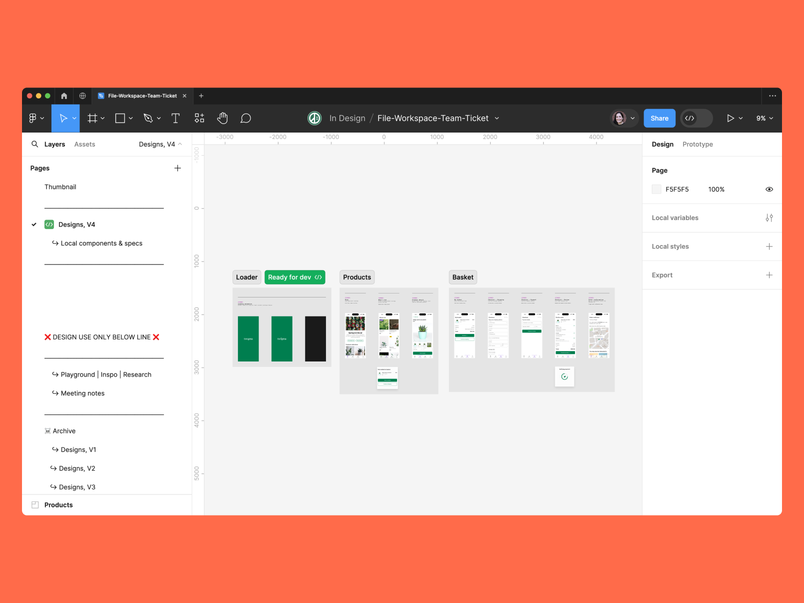Viewport: 804px width, 603px height.
Task: Check the Products page checkbox
Action: [35, 505]
